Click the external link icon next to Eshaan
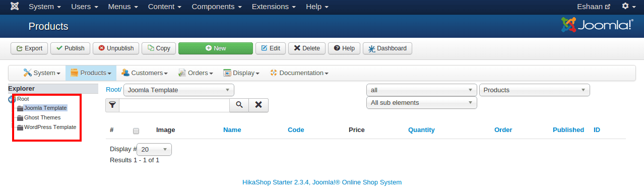644x194 pixels. pyautogui.click(x=607, y=7)
